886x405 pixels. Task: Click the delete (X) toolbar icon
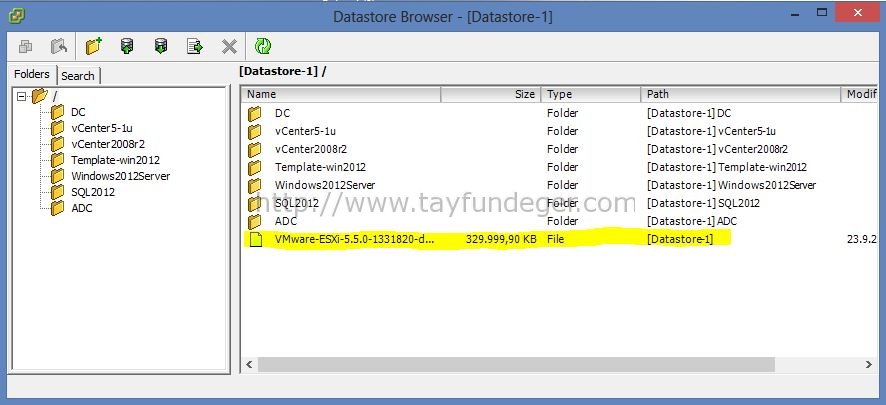229,46
